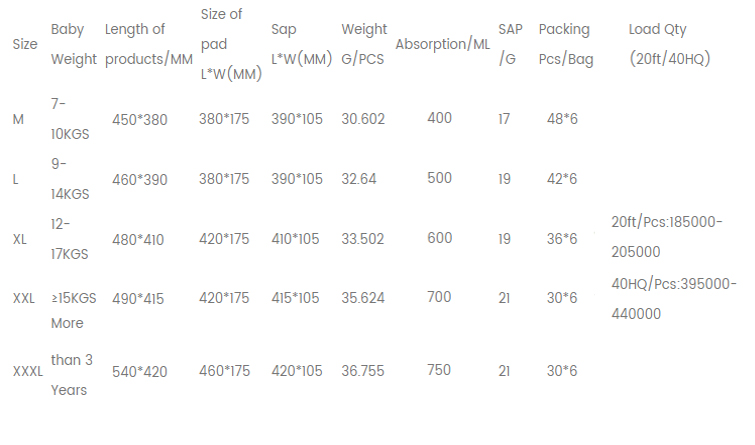755x445 pixels.
Task: Select the 450*380 product length cell
Action: [x=140, y=119]
